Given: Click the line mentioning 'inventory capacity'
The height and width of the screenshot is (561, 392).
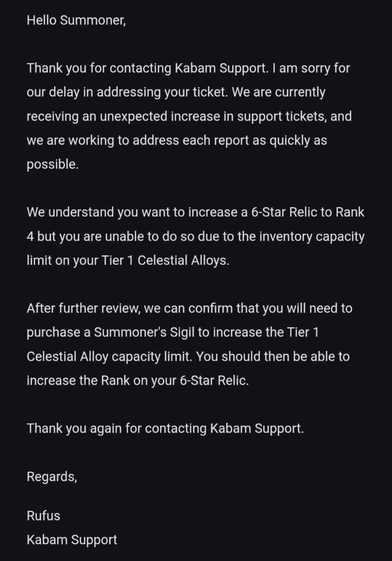Looking at the screenshot, I should point(196,236).
